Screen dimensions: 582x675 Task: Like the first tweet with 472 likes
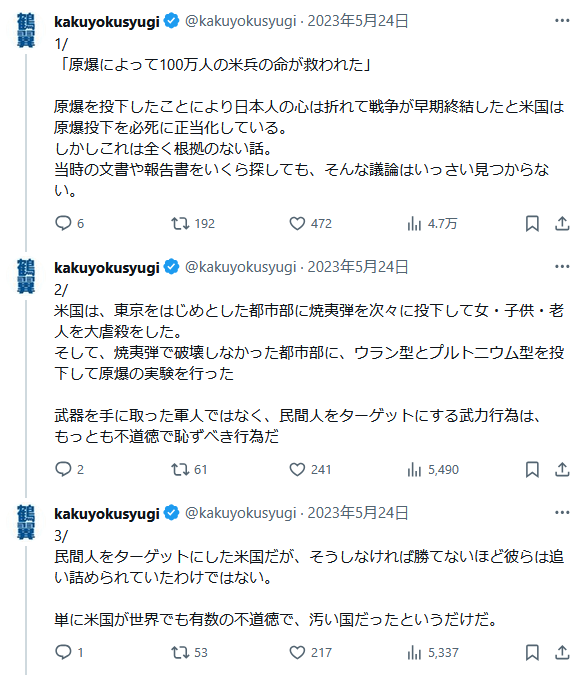310,223
